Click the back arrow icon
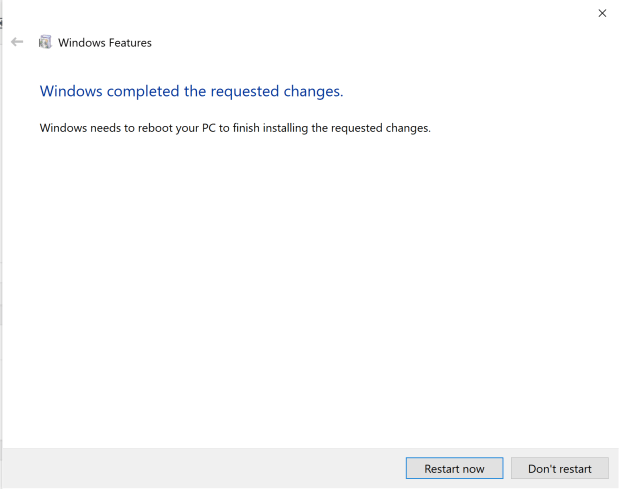 tap(17, 42)
